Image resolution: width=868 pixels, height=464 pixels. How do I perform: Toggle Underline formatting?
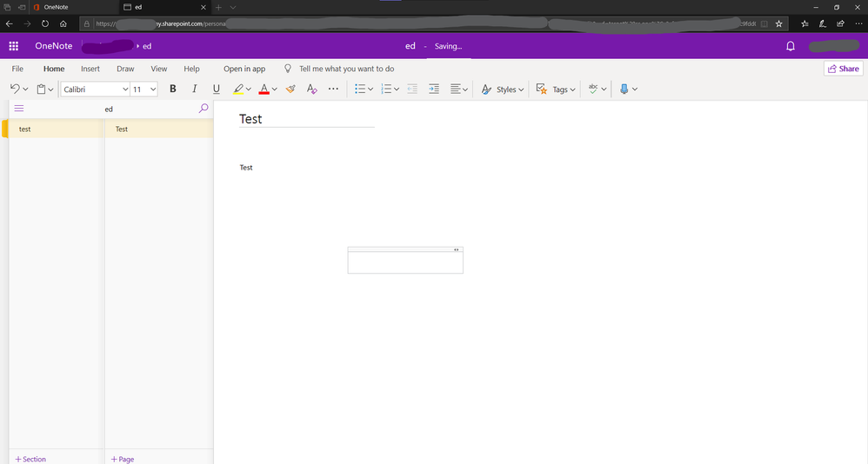point(216,89)
